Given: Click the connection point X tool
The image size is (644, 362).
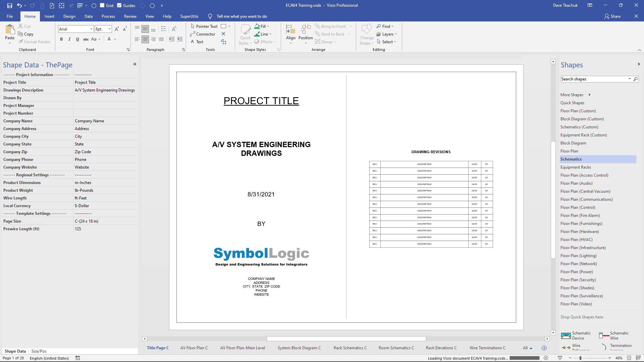Looking at the screenshot, I should [x=223, y=34].
